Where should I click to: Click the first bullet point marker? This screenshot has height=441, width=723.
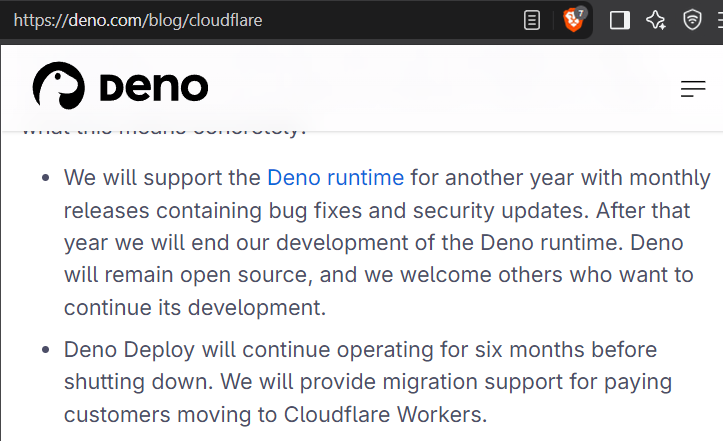click(x=45, y=178)
